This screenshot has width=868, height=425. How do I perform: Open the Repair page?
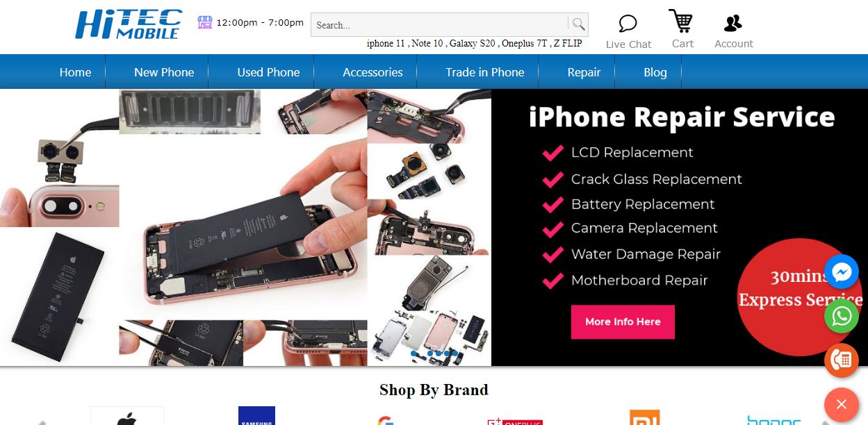[584, 72]
